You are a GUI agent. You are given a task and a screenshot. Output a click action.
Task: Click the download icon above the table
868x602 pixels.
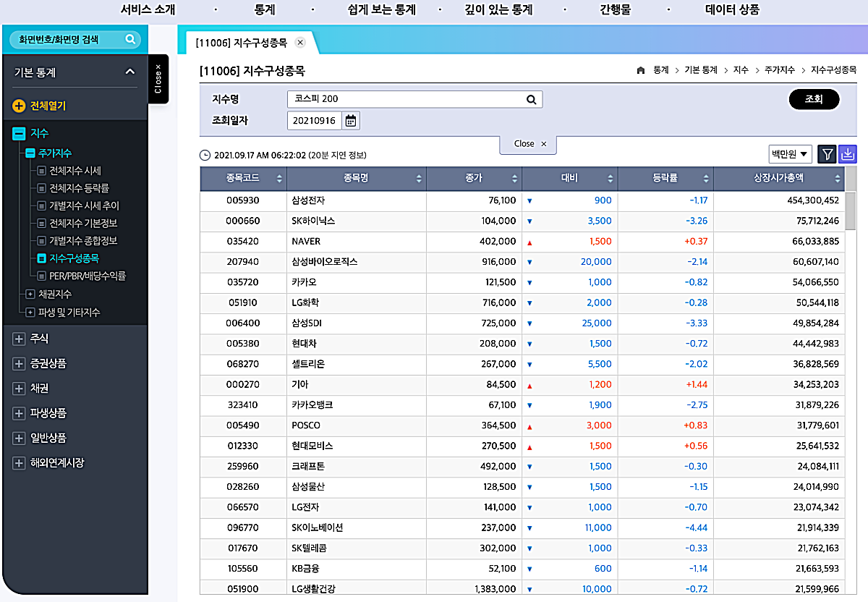pos(848,153)
